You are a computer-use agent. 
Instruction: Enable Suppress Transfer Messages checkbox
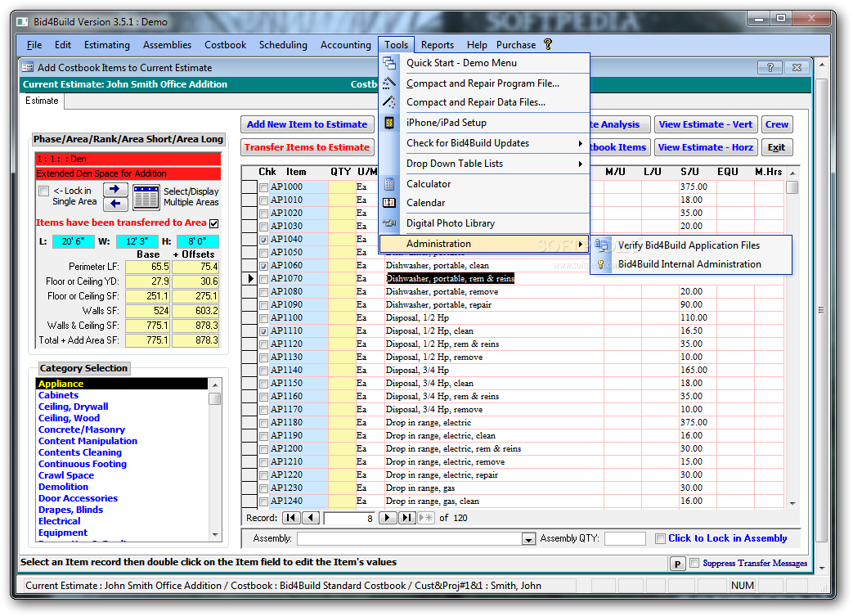[694, 563]
